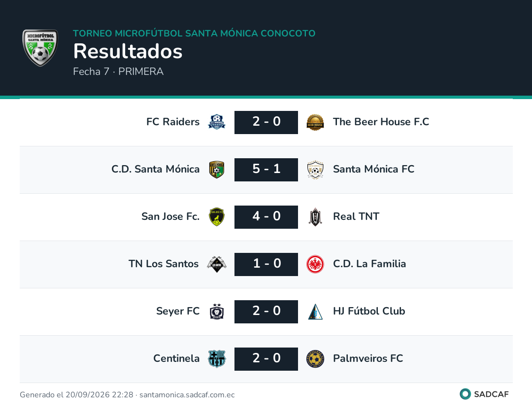Click the santamonica.sadcaf.com.ec footer text
The height and width of the screenshot is (420, 532).
click(187, 394)
